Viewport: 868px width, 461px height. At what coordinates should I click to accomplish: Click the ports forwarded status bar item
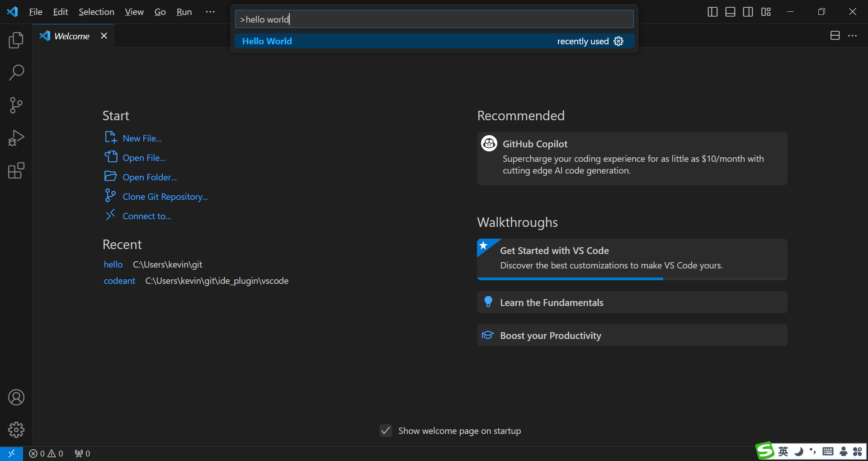point(82,453)
